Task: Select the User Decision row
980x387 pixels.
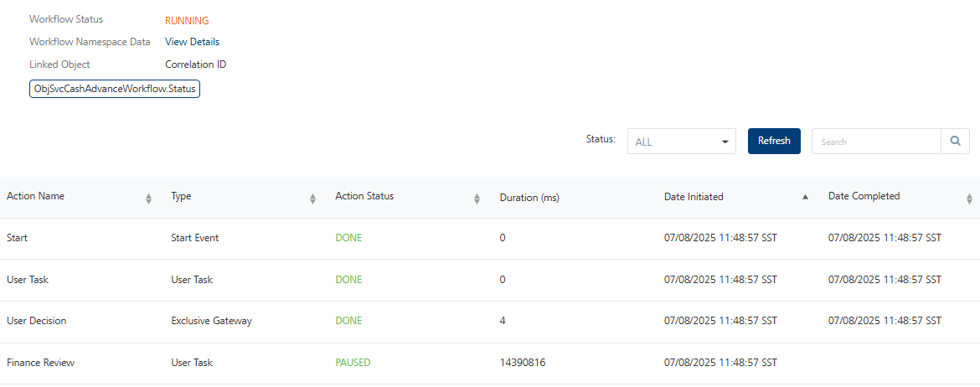Action: point(37,321)
